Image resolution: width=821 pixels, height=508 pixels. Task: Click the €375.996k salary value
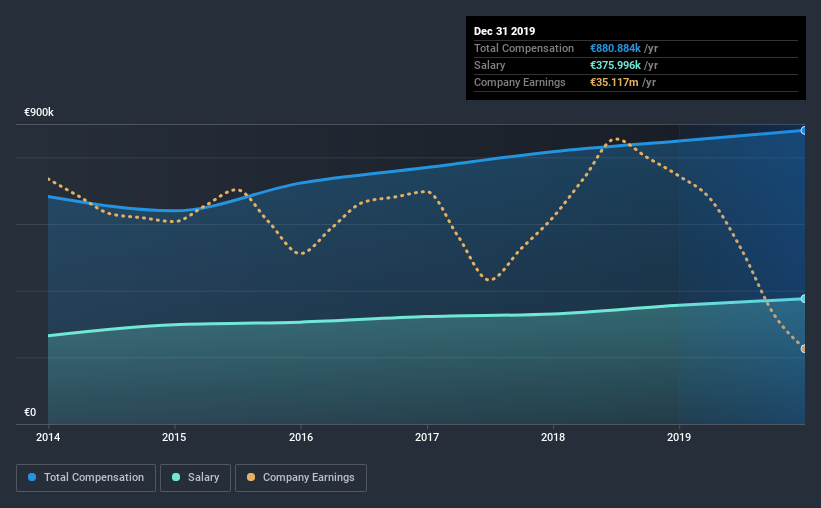click(615, 65)
